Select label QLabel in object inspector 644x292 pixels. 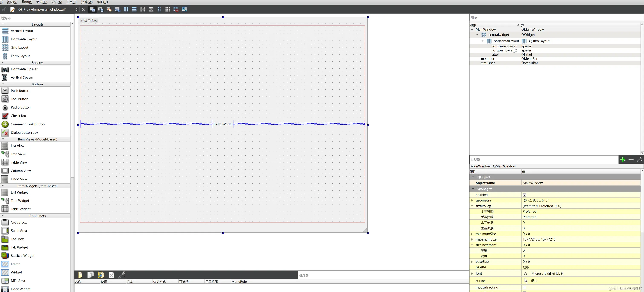495,55
